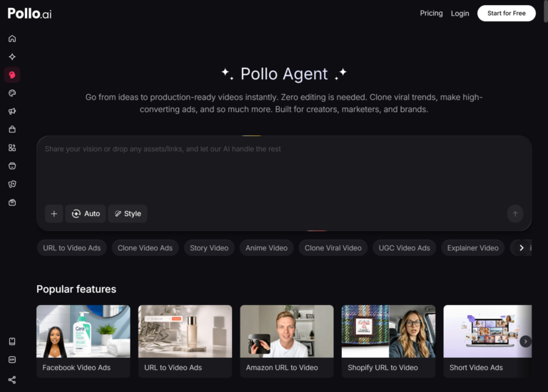
Task: Open the megaphone sidebar icon
Action: (12, 111)
